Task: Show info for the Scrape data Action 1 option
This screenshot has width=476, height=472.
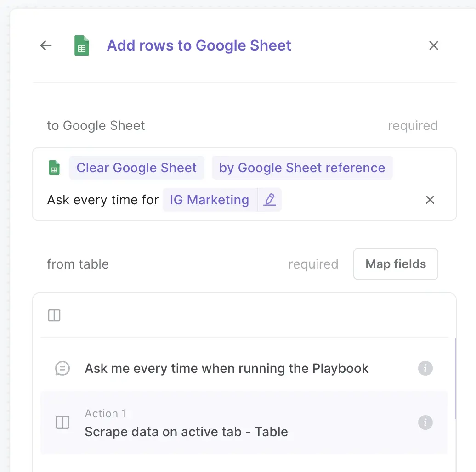Action: coord(425,422)
